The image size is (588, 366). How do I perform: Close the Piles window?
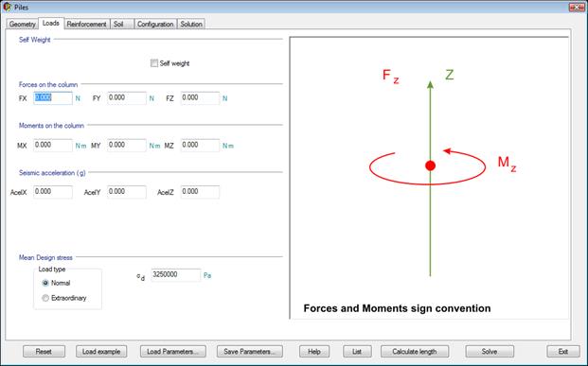point(576,8)
